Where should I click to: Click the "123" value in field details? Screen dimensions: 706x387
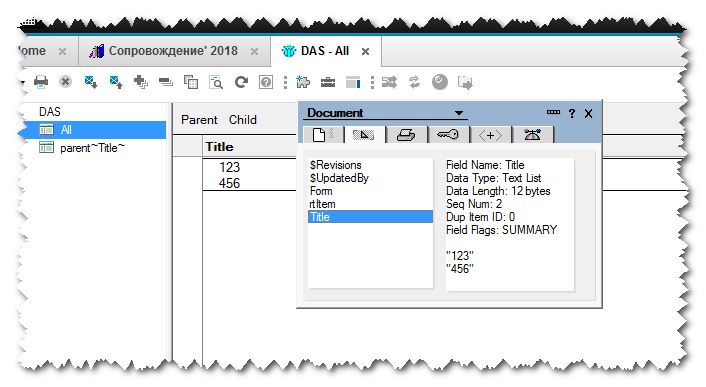pyautogui.click(x=460, y=256)
